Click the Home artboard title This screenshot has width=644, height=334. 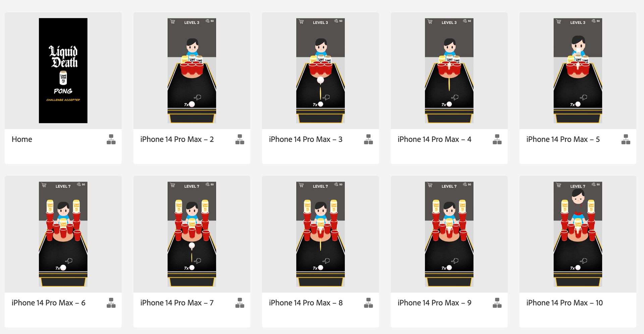22,139
